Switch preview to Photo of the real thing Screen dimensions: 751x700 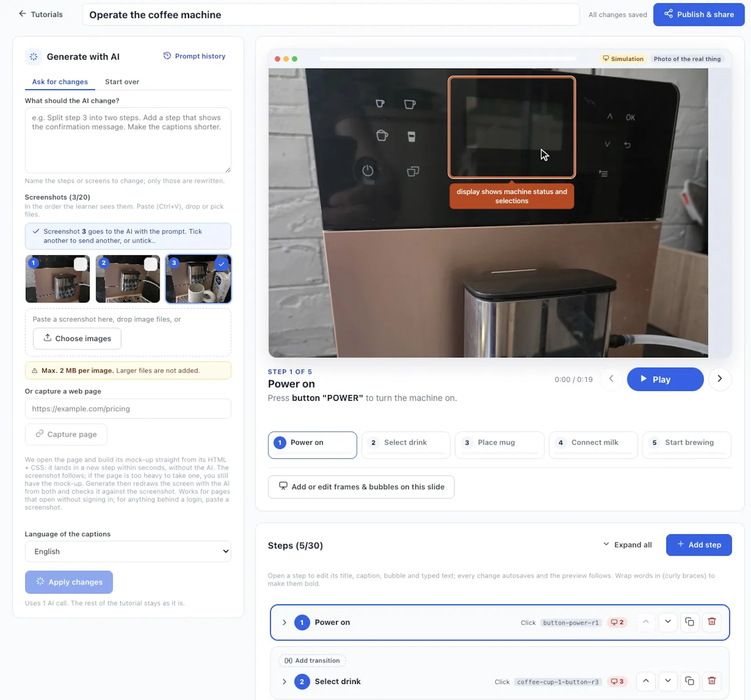tap(687, 59)
